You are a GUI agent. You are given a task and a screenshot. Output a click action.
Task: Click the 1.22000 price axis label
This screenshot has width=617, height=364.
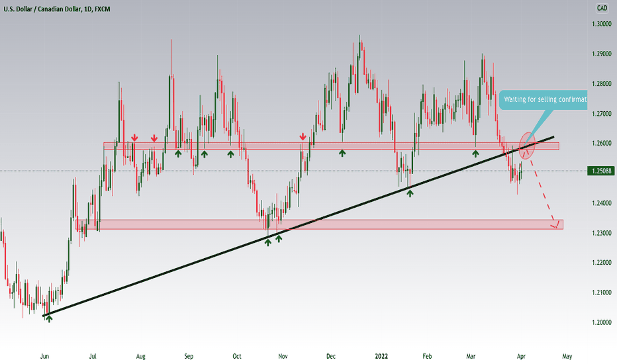coord(602,263)
